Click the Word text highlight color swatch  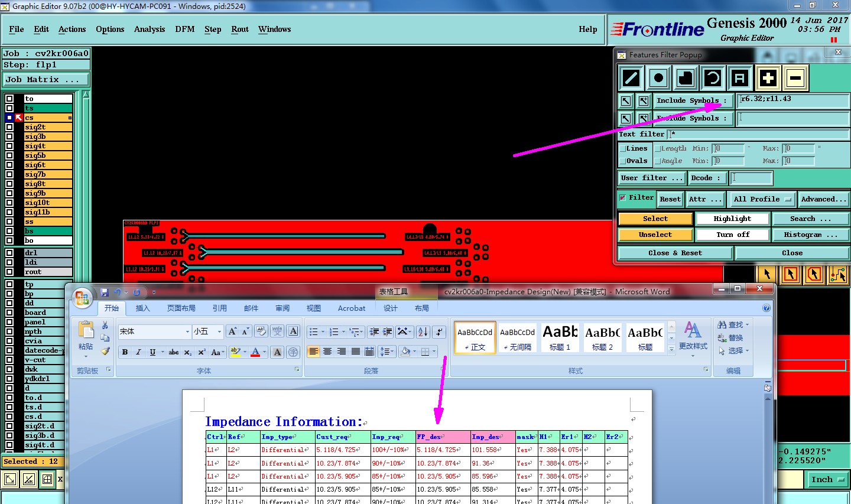tap(235, 352)
